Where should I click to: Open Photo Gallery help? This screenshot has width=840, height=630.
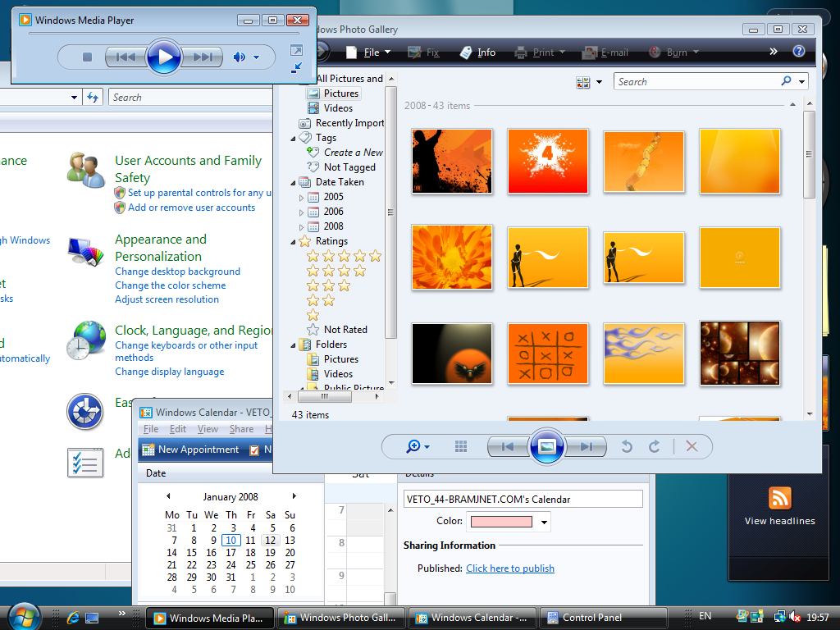[799, 51]
